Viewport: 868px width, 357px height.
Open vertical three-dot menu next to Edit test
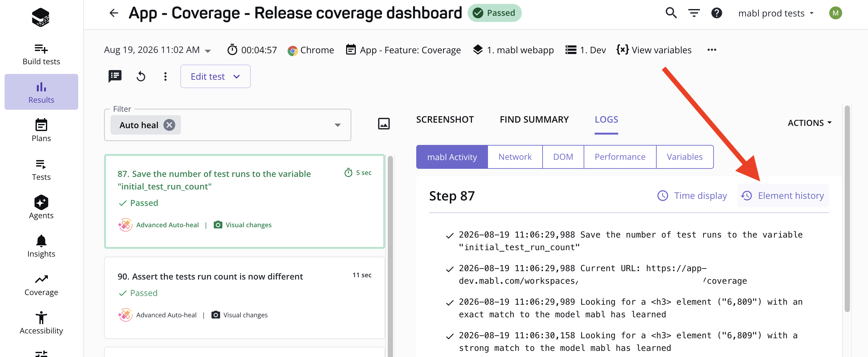pyautogui.click(x=165, y=76)
